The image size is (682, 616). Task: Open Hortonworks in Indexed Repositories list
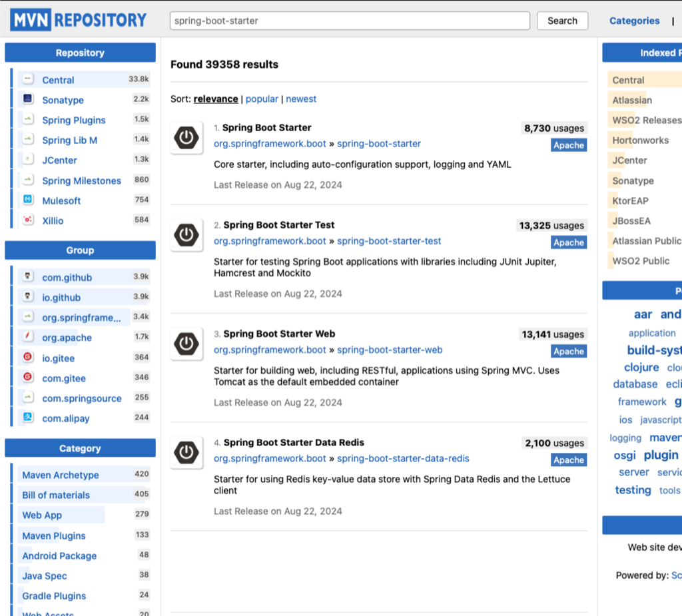[x=640, y=140]
